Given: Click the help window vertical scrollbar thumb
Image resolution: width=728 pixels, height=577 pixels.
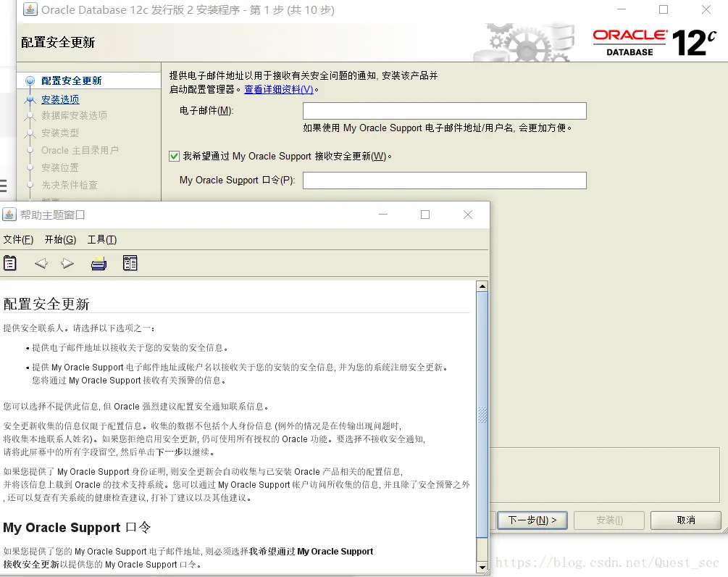Looking at the screenshot, I should (482, 415).
